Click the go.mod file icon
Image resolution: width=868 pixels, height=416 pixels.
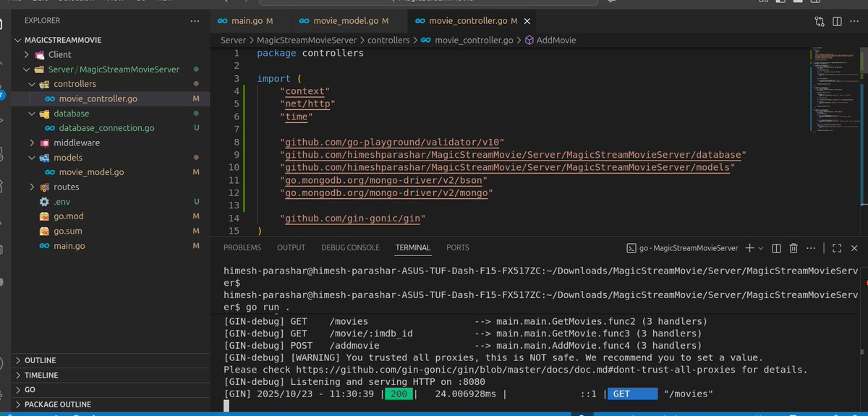tap(44, 216)
